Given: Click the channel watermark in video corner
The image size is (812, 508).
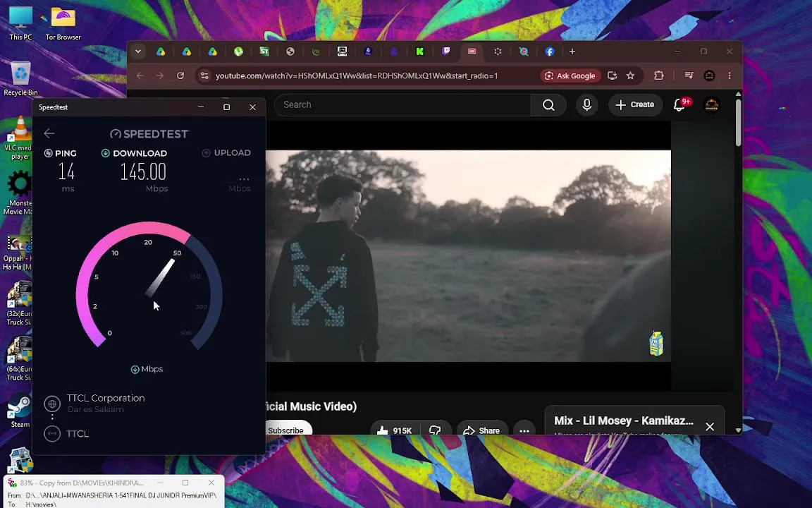Looking at the screenshot, I should point(656,343).
